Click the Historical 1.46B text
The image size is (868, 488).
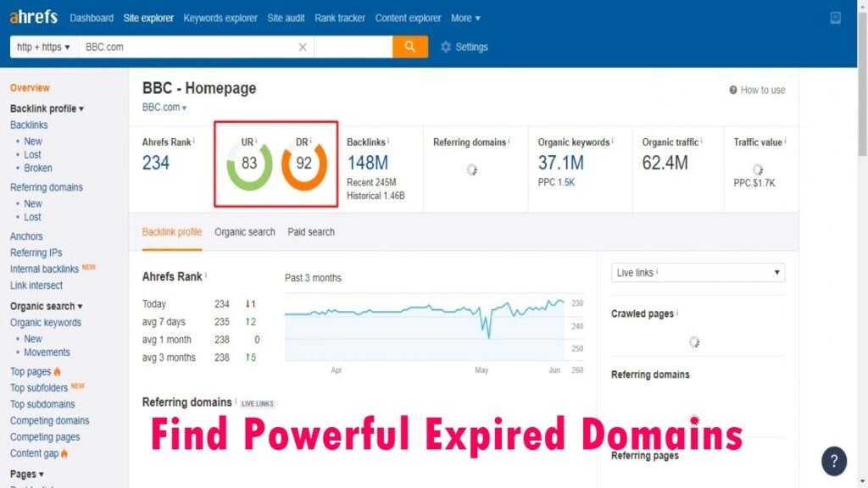(376, 196)
